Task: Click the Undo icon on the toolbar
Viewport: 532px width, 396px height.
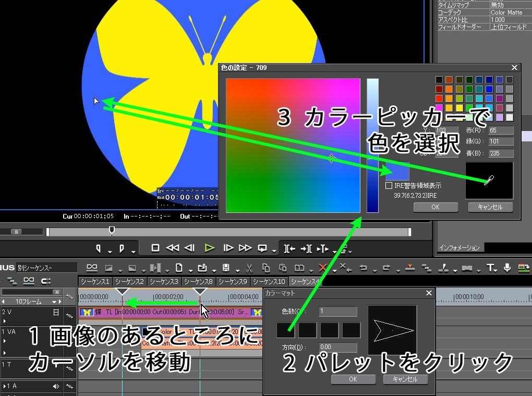Action: pyautogui.click(x=365, y=267)
